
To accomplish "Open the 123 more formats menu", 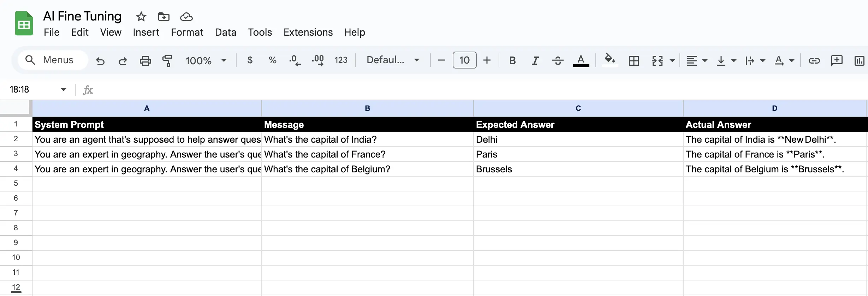I will click(x=341, y=60).
